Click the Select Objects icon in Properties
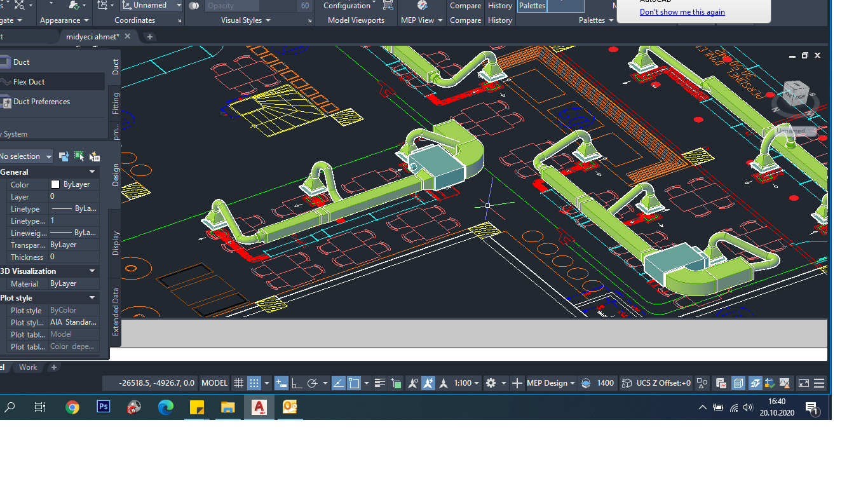 click(x=79, y=156)
